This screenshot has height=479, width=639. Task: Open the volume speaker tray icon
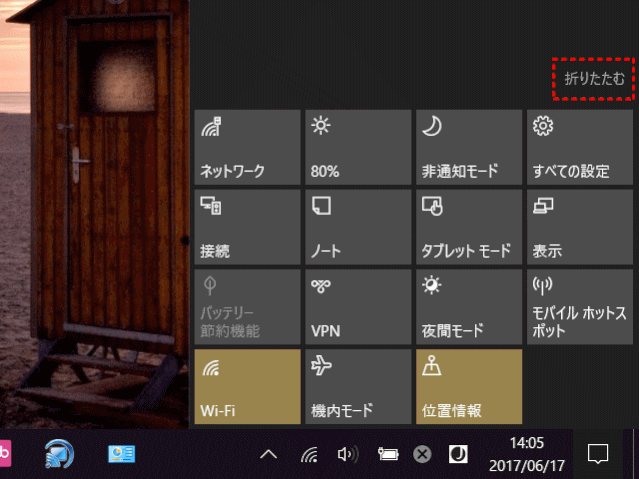pos(348,454)
